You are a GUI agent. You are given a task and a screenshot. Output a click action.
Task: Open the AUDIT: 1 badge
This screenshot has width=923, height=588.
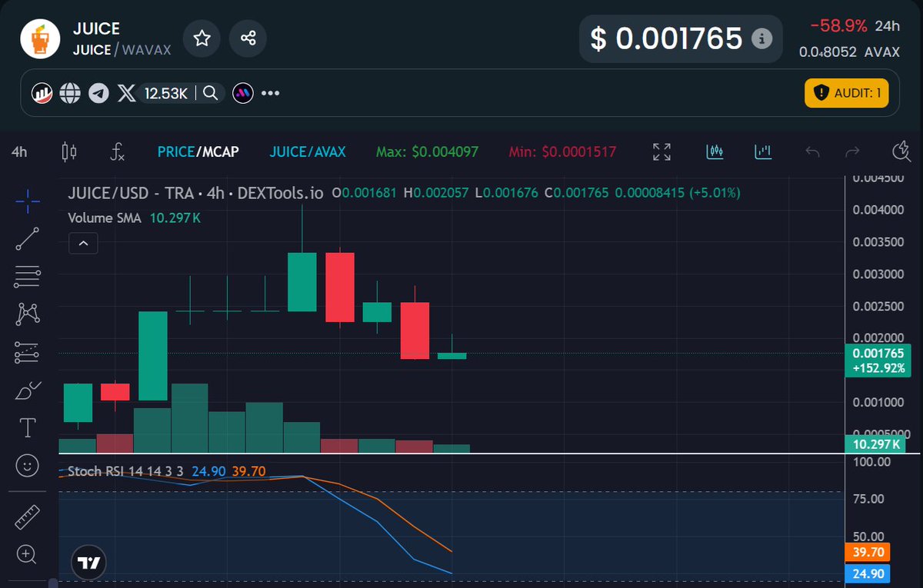click(847, 94)
